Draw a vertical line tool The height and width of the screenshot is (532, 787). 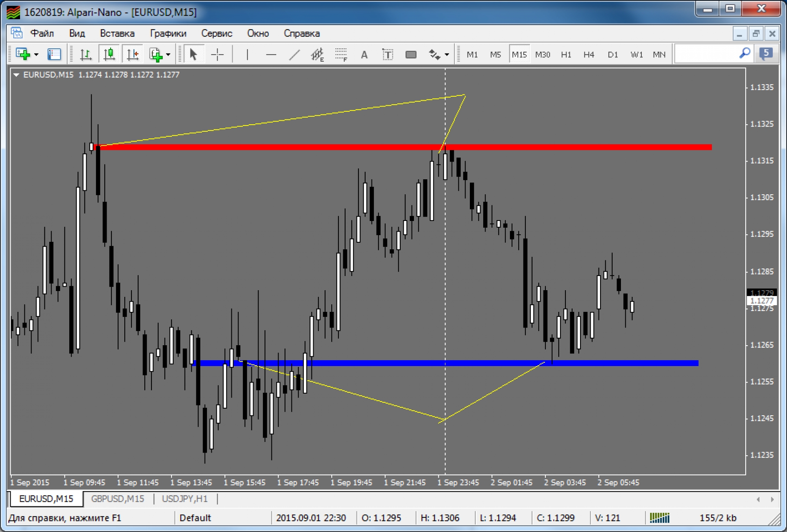(247, 54)
